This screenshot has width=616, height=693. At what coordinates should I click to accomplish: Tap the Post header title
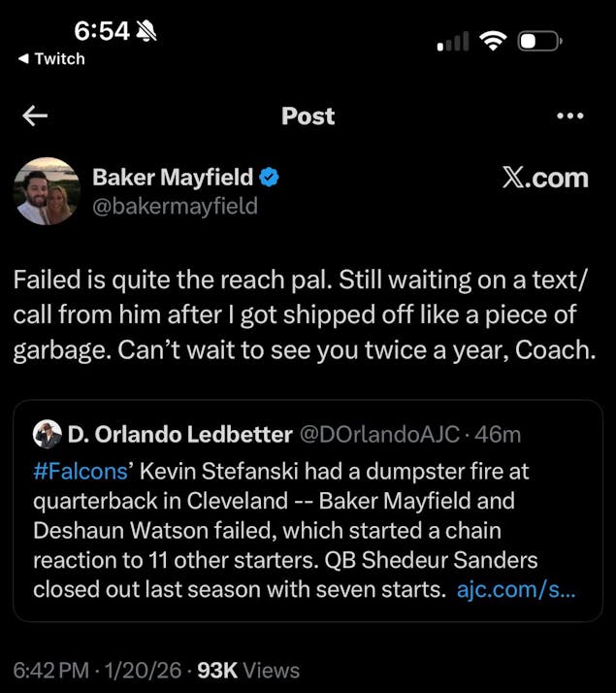(308, 115)
